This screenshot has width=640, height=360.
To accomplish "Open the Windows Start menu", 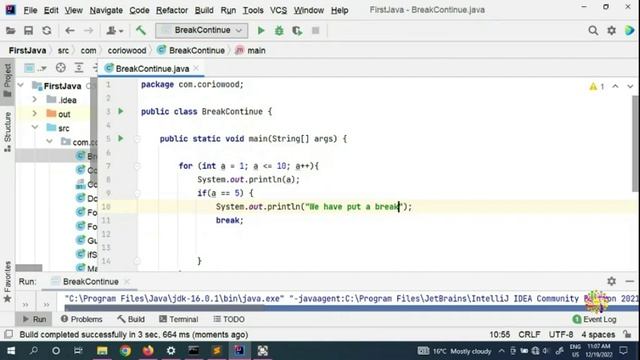I will coord(11,351).
